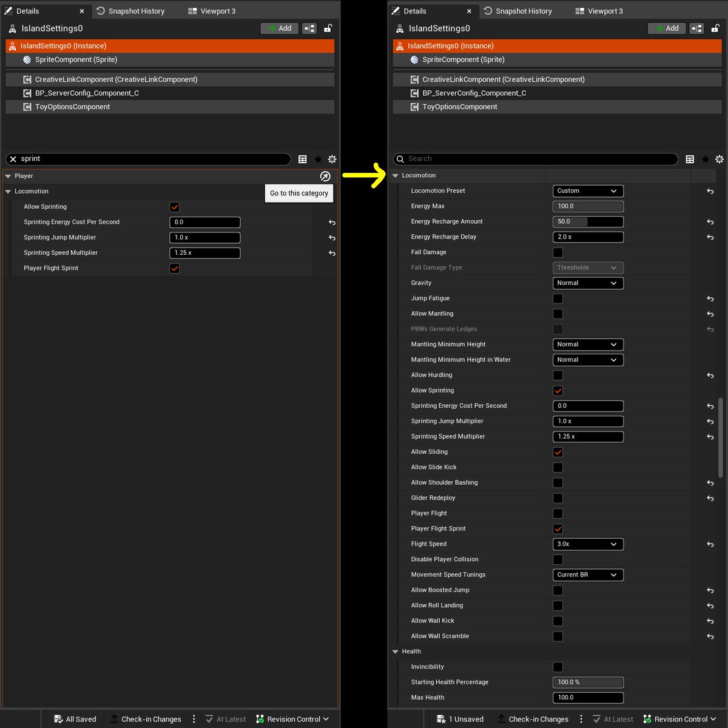This screenshot has width=728, height=728.
Task: Click the Search field in the right Details panel
Action: [536, 159]
